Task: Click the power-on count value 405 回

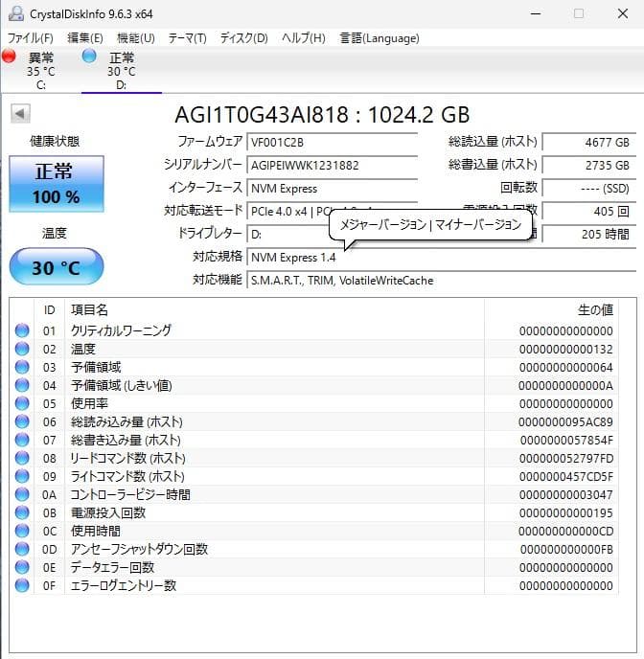Action: point(589,212)
